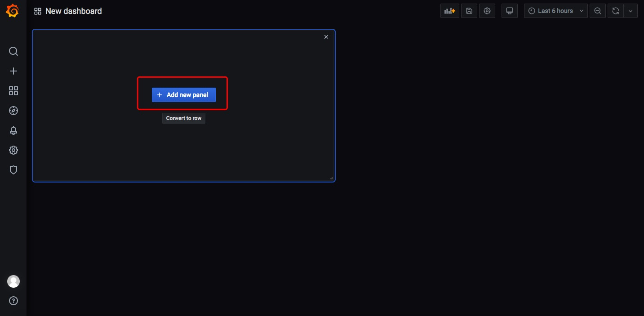This screenshot has width=644, height=316.
Task: Open the Dashboards squares icon in sidebar
Action: (13, 91)
